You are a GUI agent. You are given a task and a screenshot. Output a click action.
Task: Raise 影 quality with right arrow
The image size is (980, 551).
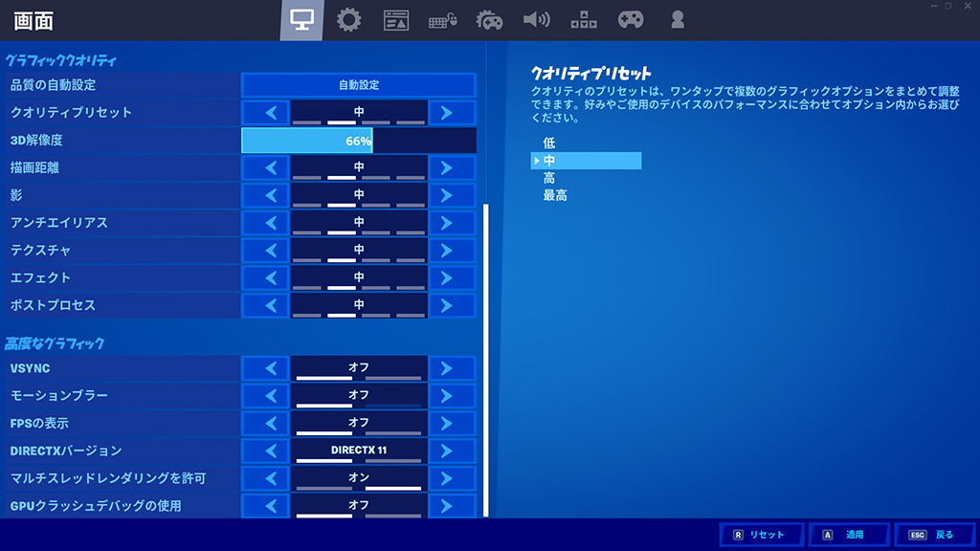(x=452, y=195)
